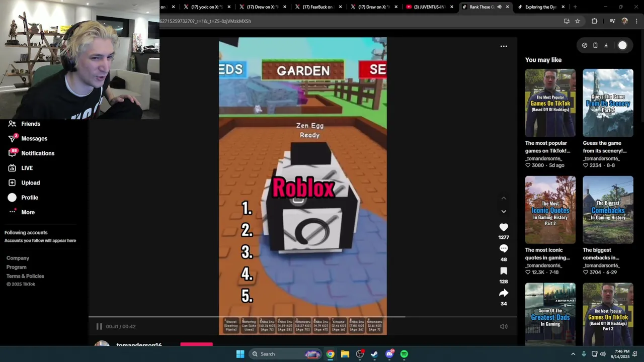The width and height of the screenshot is (644, 362).
Task: Open 'The biggest comebacks in' video thumbnail
Action: [608, 210]
